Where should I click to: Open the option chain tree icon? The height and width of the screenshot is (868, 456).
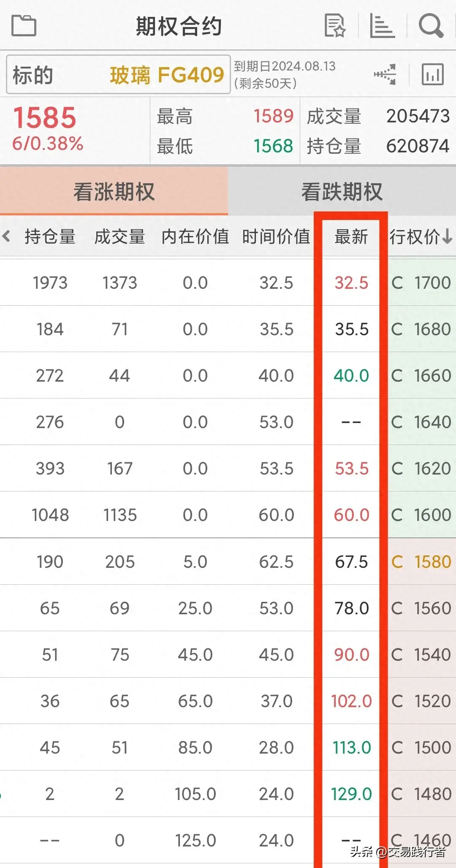(x=385, y=74)
